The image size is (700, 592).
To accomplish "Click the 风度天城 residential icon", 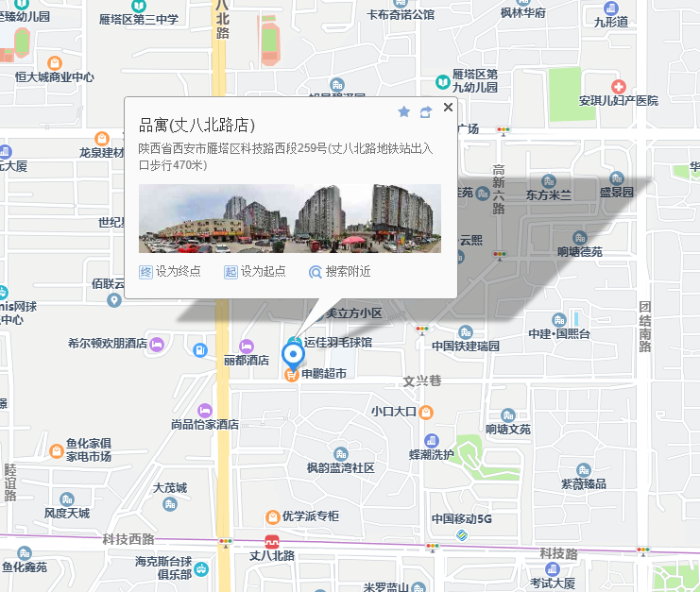I will [67, 499].
